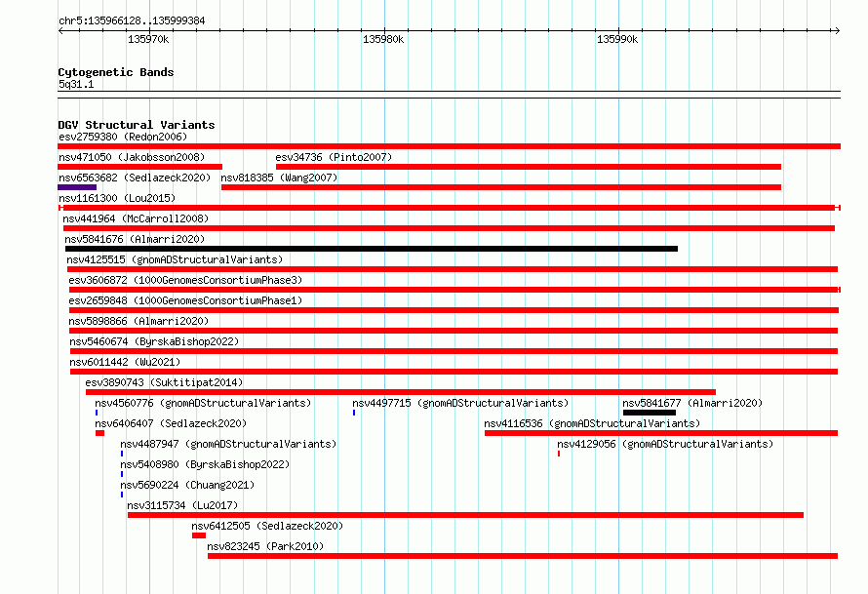
Task: Click the 135990k ruler position label
Action: pos(617,39)
